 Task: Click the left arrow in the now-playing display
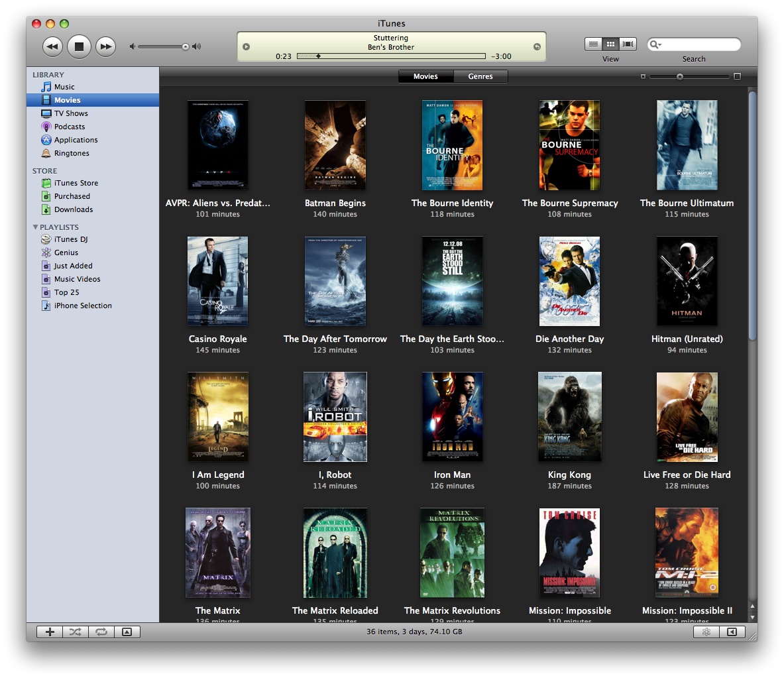pyautogui.click(x=246, y=46)
